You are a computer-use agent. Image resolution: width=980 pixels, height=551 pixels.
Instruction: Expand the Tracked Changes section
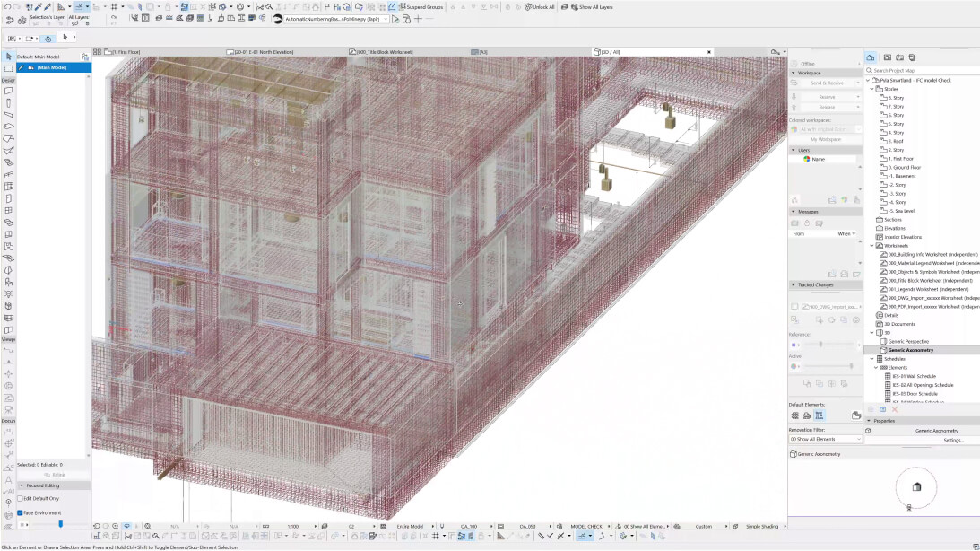tap(794, 285)
